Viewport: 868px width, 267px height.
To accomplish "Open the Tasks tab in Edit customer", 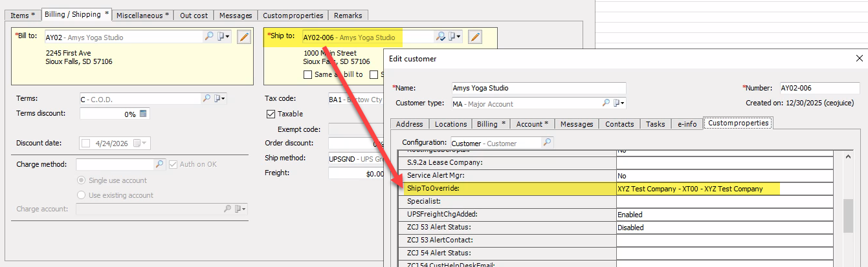I will tap(656, 123).
